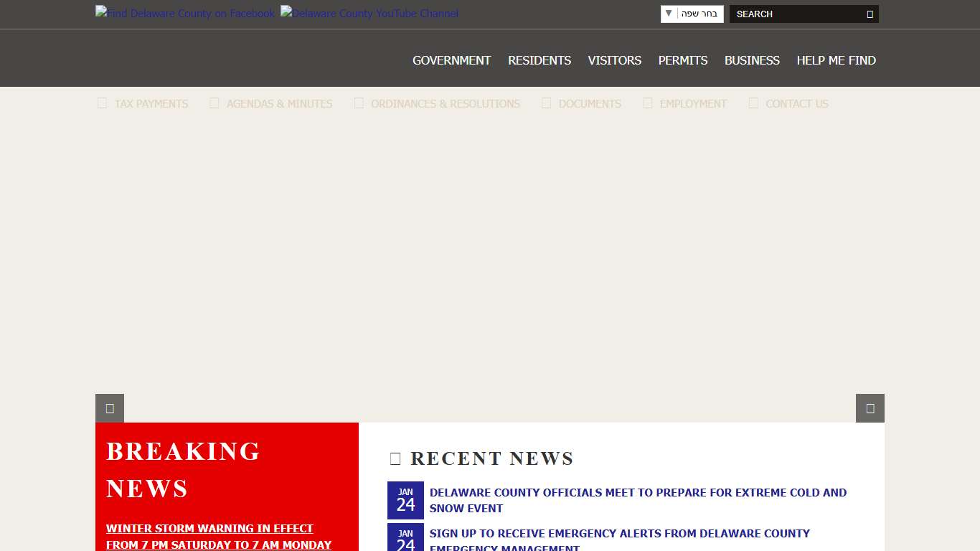Open the Residents menu
Image resolution: width=980 pixels, height=551 pixels.
540,60
